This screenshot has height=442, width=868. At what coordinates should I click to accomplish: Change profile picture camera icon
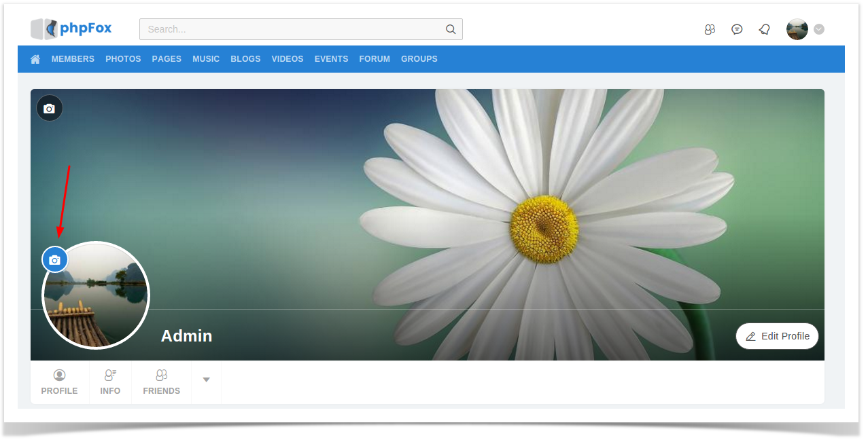(55, 259)
